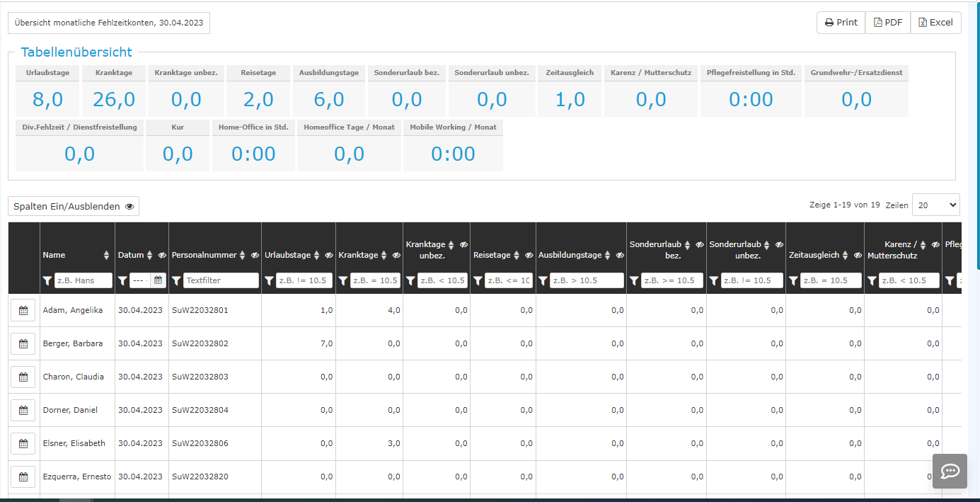The height and width of the screenshot is (502, 980).
Task: Open the chat support bubble icon
Action: (950, 471)
